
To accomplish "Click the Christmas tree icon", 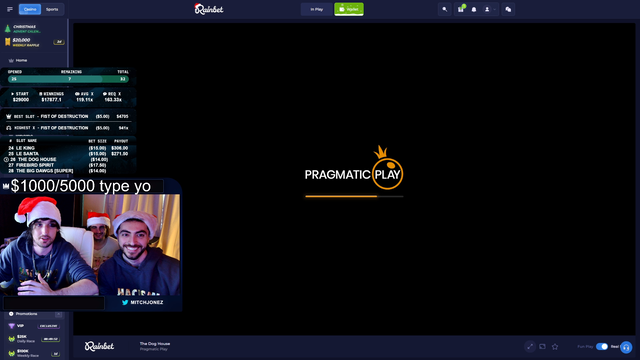I will pyautogui.click(x=7, y=29).
